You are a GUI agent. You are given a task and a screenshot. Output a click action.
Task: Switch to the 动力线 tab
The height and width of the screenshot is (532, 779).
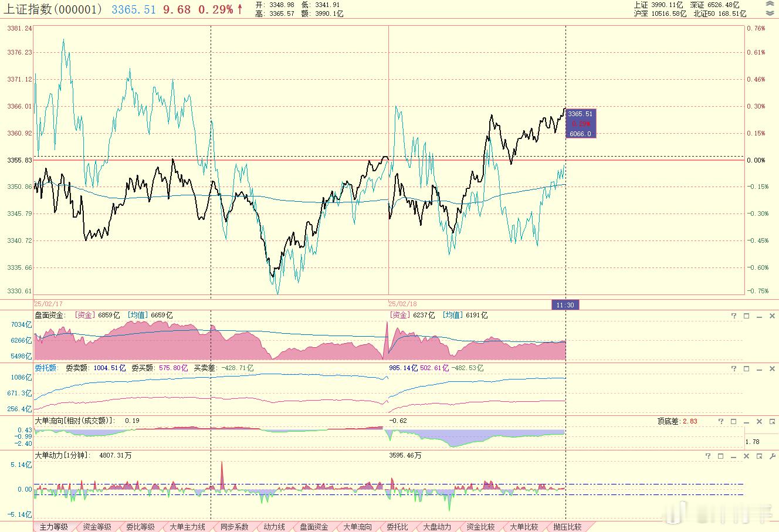coord(275,527)
